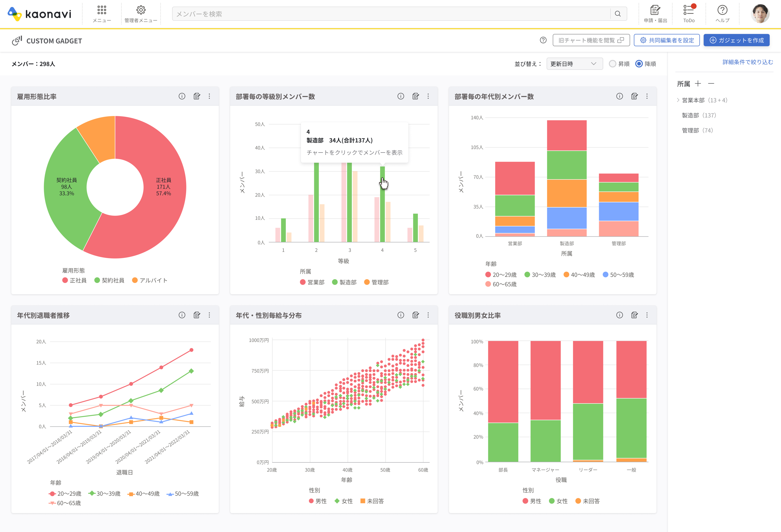Select 降順 sort order
Screen dimensions: 781x532
click(639, 64)
